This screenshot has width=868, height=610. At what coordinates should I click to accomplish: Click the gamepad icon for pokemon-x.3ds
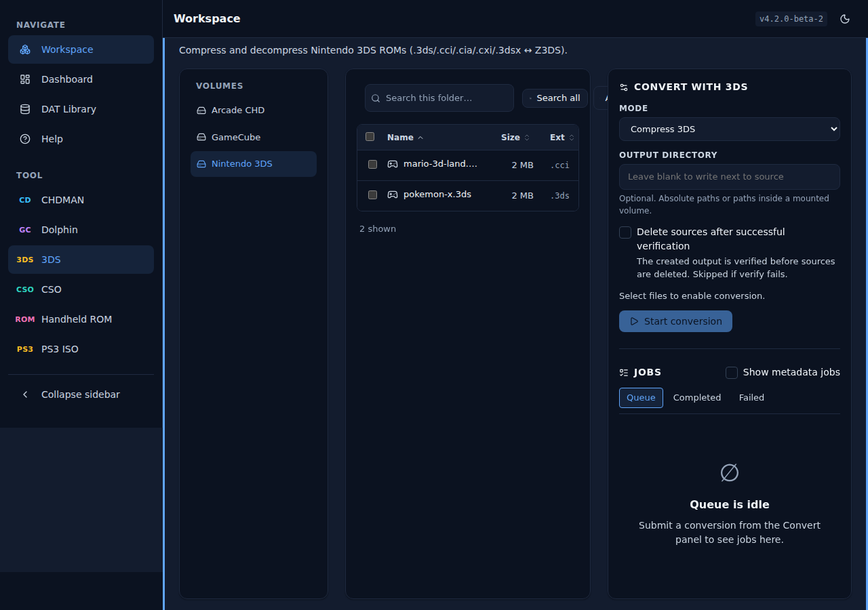pos(393,195)
